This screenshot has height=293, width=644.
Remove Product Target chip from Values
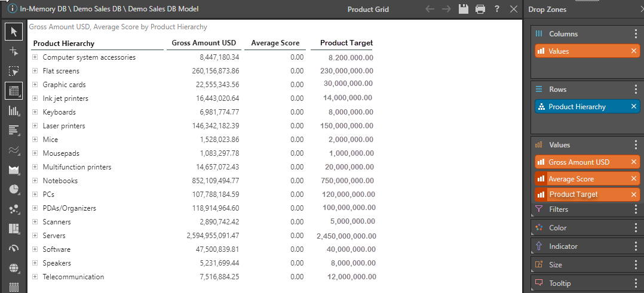click(634, 195)
